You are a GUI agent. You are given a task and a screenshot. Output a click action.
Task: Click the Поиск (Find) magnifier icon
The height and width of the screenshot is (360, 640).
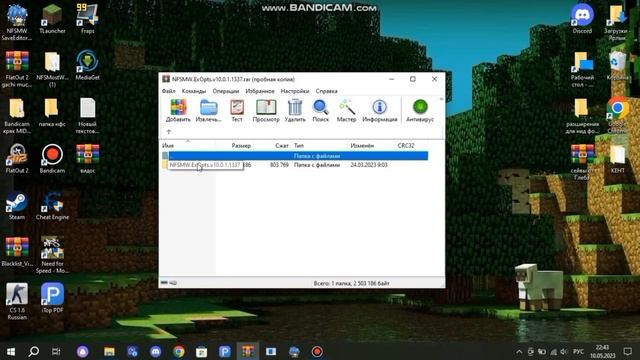[x=320, y=111]
